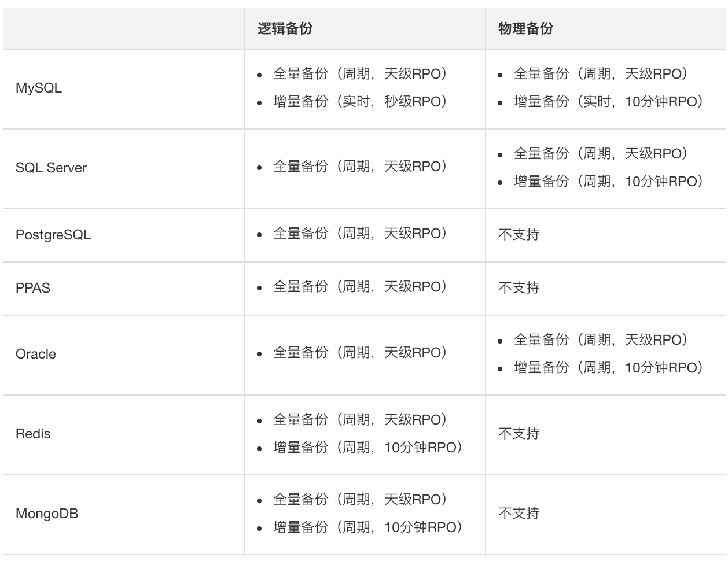Screen dimensions: 728x561
Task: Click the MongoDB row label
Action: tap(47, 514)
